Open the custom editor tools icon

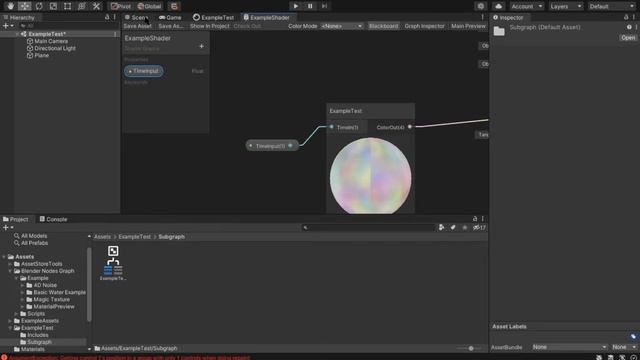96,6
